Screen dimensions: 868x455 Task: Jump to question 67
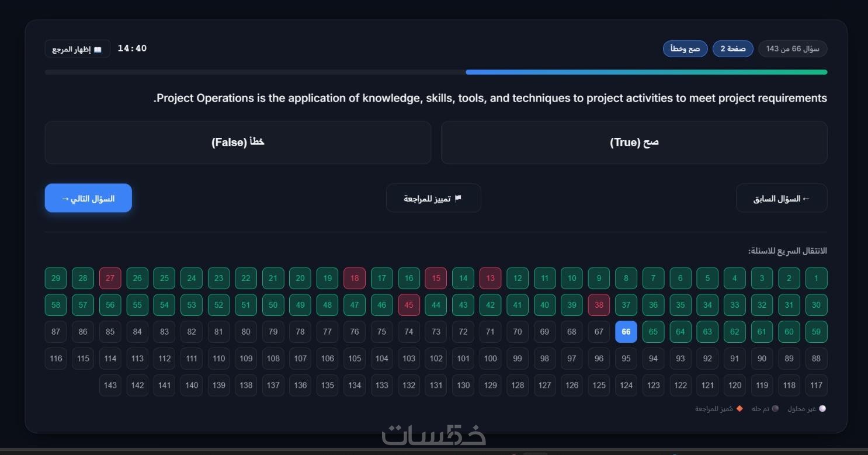point(599,332)
